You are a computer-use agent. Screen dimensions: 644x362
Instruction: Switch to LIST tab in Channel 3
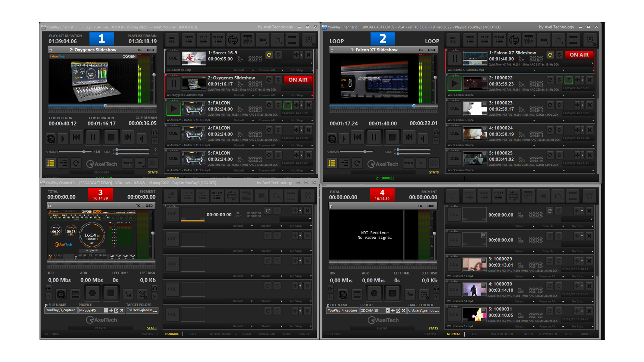(x=193, y=334)
